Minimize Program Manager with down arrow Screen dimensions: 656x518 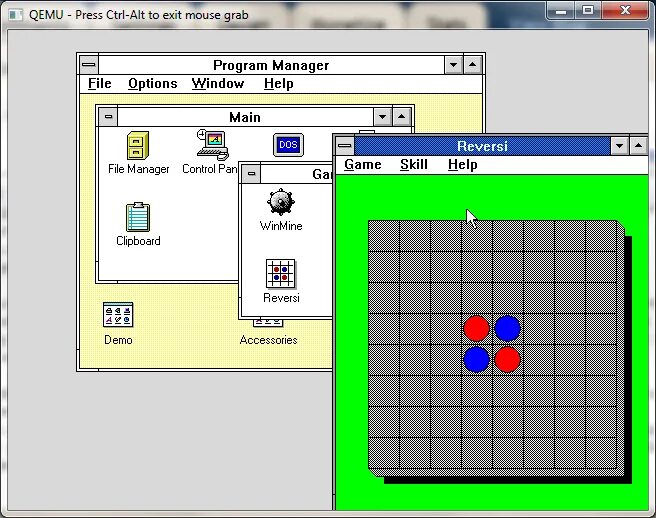point(453,65)
